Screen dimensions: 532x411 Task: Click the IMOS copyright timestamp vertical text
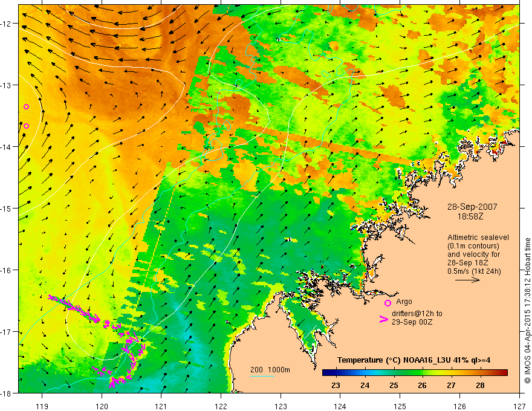point(528,311)
